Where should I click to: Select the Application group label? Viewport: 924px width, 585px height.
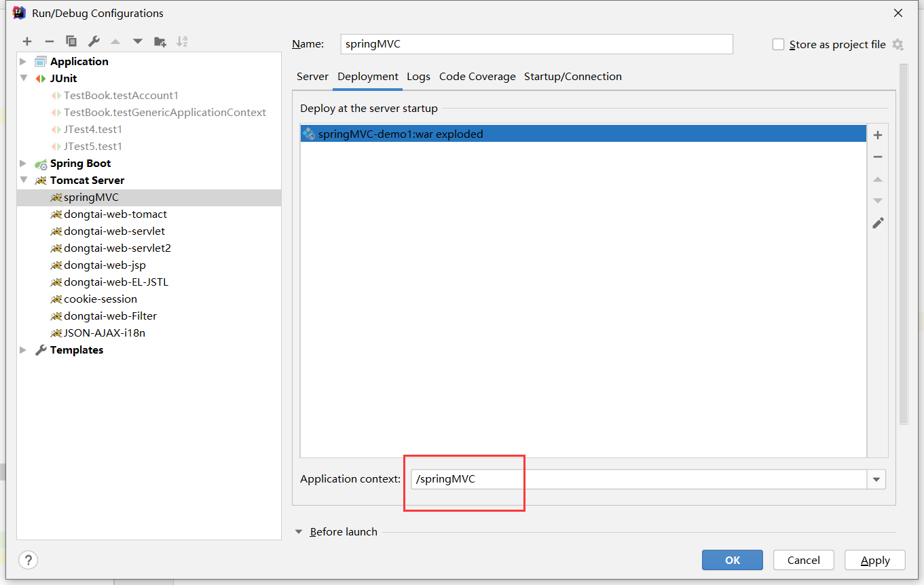click(79, 62)
